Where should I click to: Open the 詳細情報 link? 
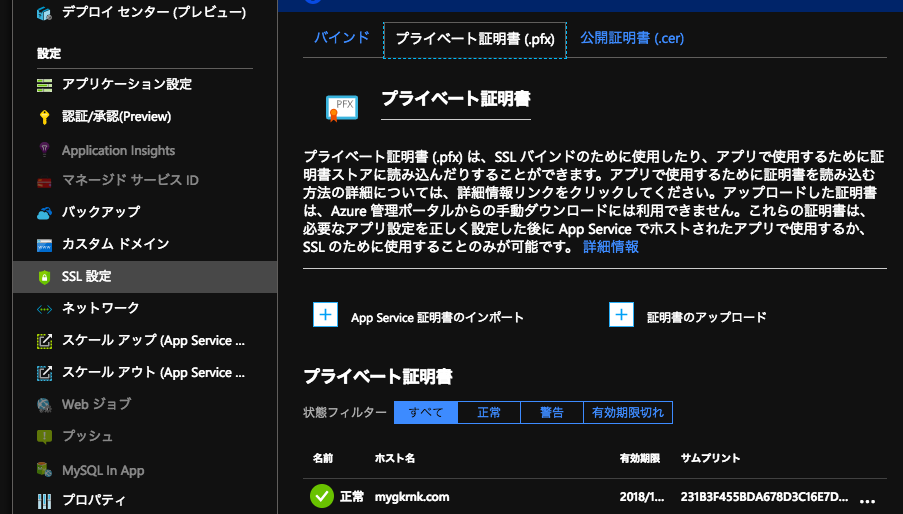point(610,247)
